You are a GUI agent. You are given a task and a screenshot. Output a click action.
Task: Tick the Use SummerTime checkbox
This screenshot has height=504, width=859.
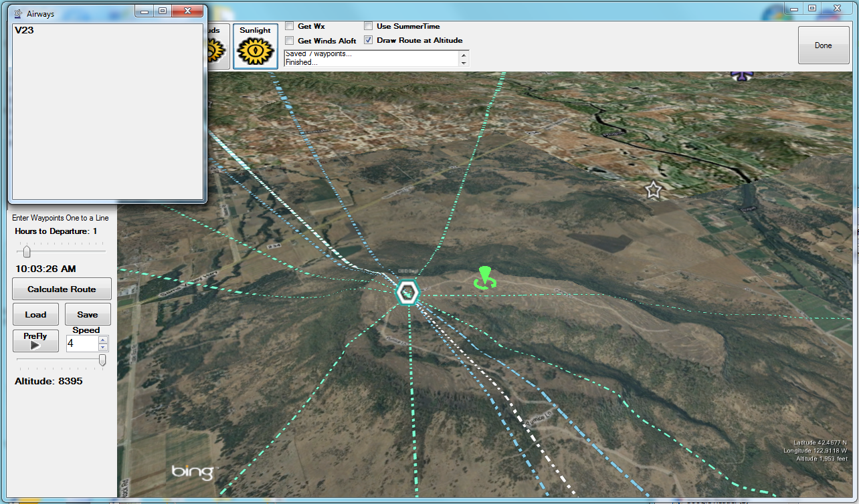click(x=369, y=26)
